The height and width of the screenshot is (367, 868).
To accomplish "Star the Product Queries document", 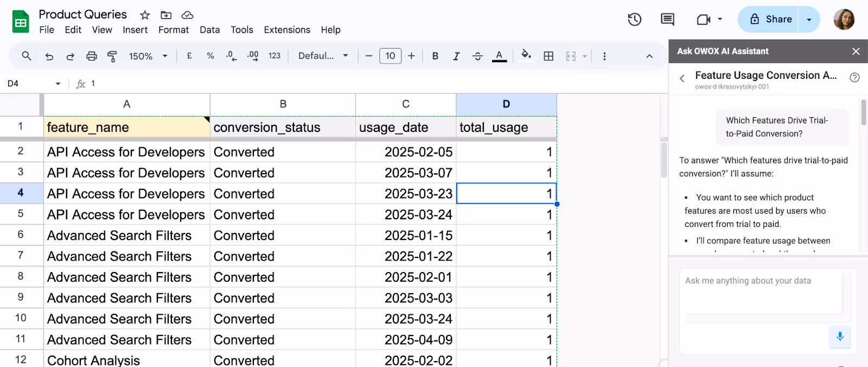I will (145, 15).
